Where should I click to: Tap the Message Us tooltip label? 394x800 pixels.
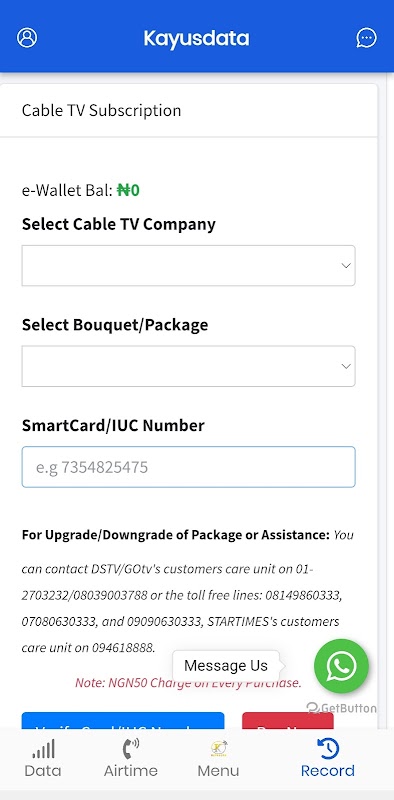226,665
